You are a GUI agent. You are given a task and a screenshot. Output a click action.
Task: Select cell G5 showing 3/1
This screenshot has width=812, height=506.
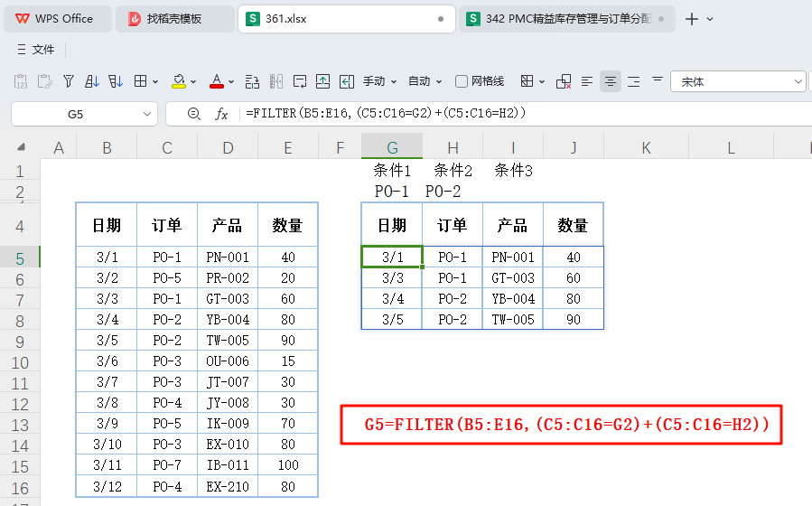392,257
